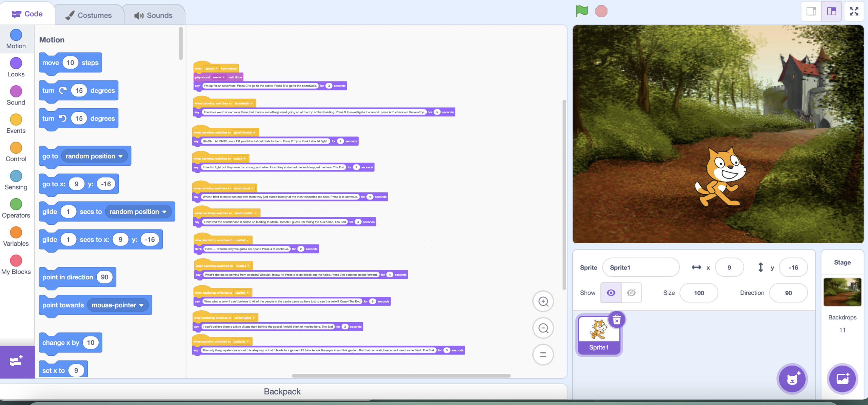Switch to large stage layout
This screenshot has width=868, height=405.
point(831,11)
